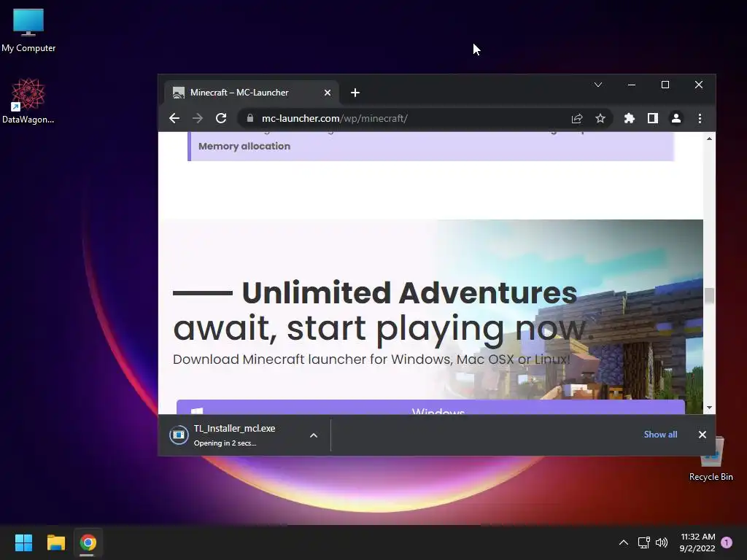Open the Chrome profile menu
The width and height of the screenshot is (747, 560).
(676, 118)
